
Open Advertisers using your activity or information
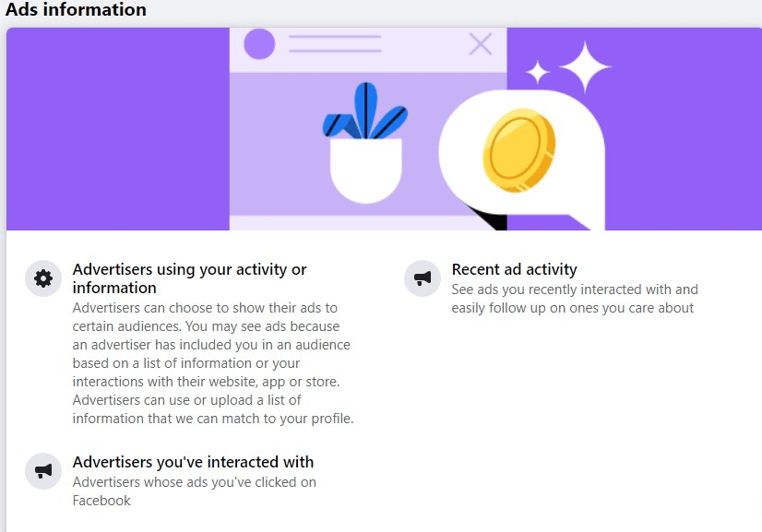click(x=189, y=278)
